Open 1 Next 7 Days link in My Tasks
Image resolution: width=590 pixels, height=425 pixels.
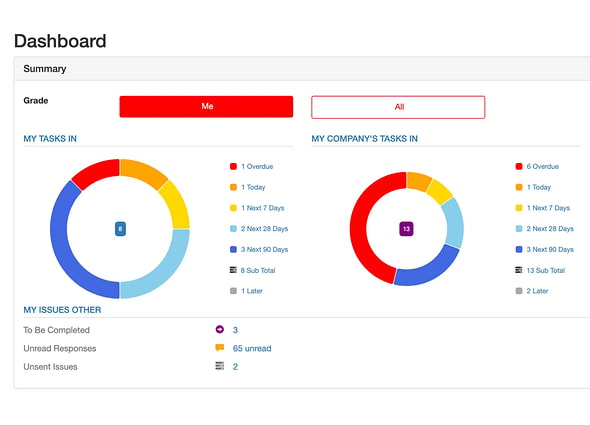point(263,208)
